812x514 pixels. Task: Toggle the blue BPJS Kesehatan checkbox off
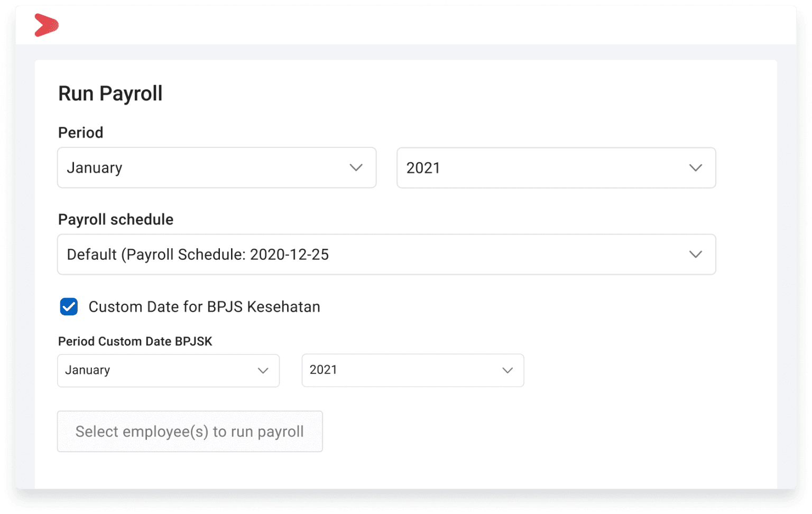coord(68,306)
